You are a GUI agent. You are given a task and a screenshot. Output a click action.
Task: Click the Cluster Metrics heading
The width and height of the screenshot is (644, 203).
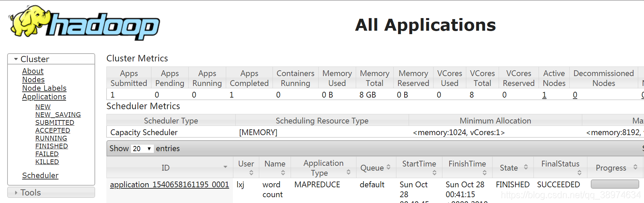click(137, 58)
